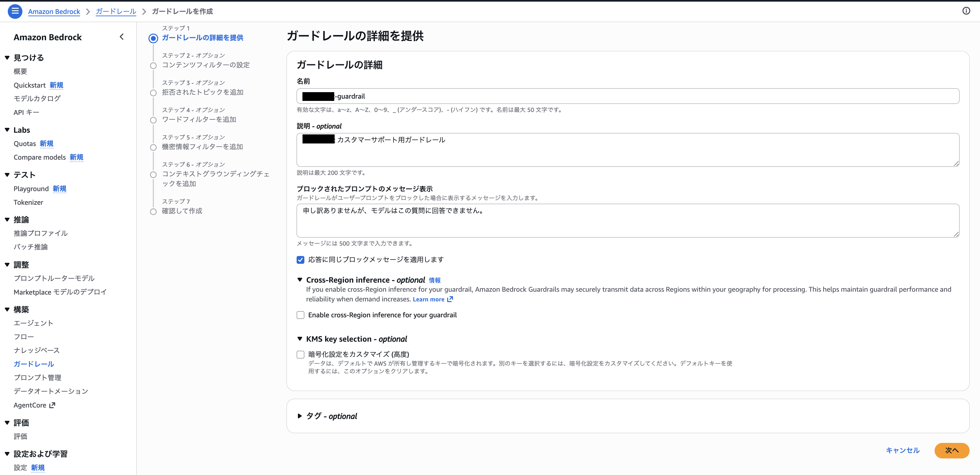This screenshot has height=475, width=980.
Task: Open ナレッジベース from the sidebar
Action: [36, 350]
